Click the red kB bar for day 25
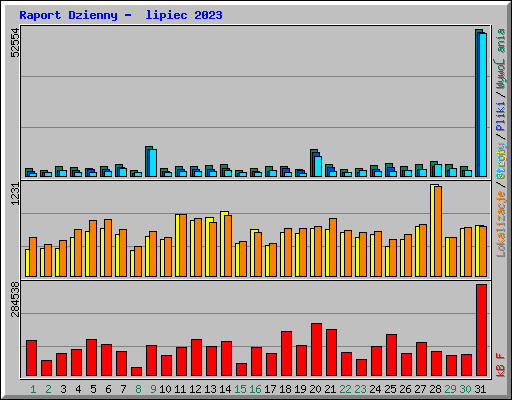Image resolution: width=512 pixels, height=400 pixels. [x=391, y=355]
